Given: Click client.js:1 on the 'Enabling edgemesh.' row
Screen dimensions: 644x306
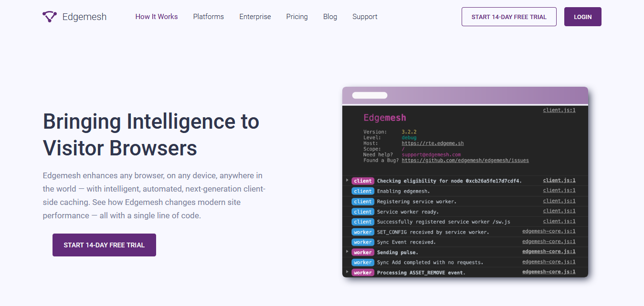Looking at the screenshot, I should (559, 191).
